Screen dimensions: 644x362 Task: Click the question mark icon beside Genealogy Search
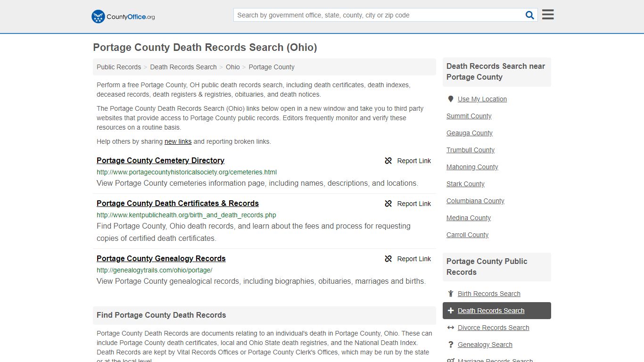click(451, 345)
